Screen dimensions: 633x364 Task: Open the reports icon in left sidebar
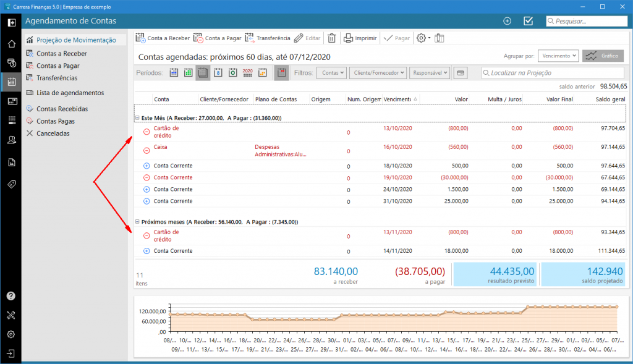11,163
